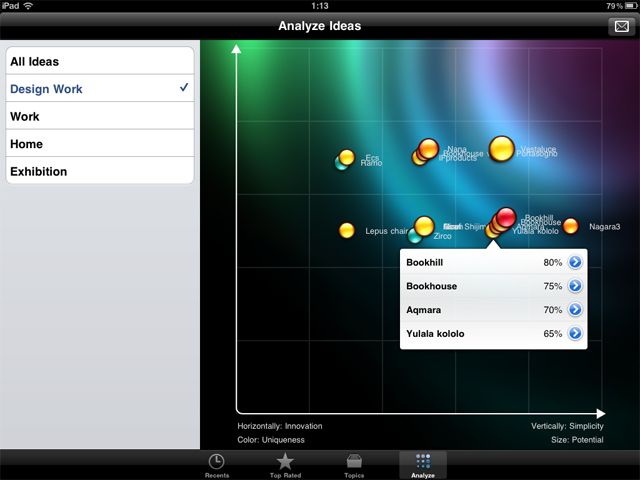Tap the mail envelope icon
Image resolution: width=640 pixels, height=480 pixels.
click(x=621, y=27)
